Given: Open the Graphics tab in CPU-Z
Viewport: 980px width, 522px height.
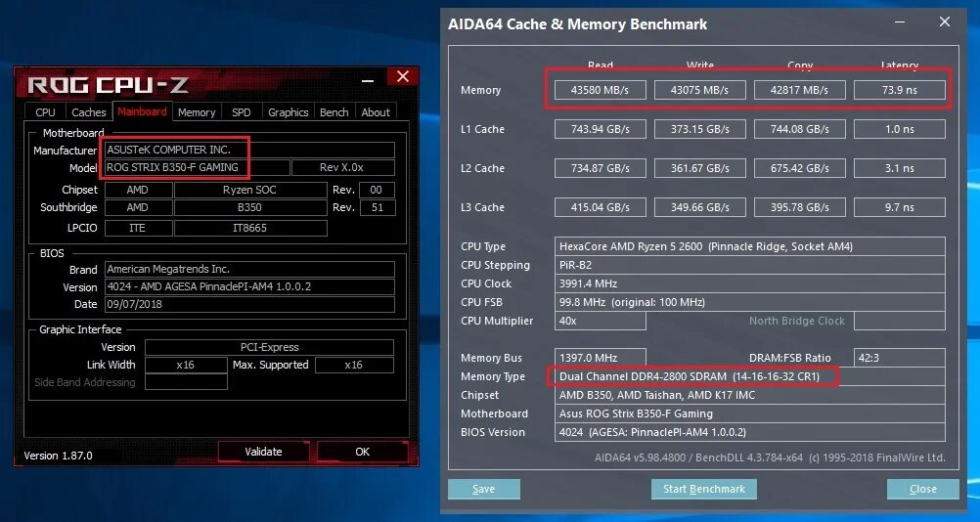Looking at the screenshot, I should 289,112.
